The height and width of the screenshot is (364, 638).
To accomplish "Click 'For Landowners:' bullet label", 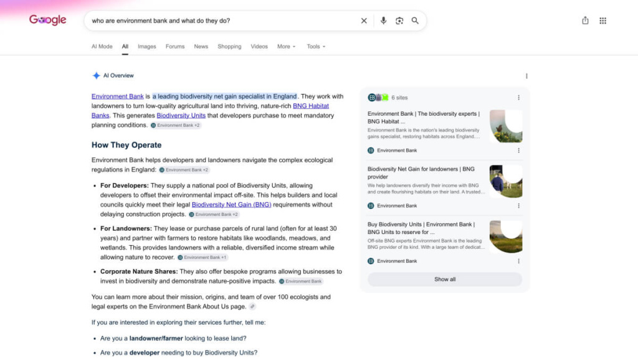I will coord(126,229).
